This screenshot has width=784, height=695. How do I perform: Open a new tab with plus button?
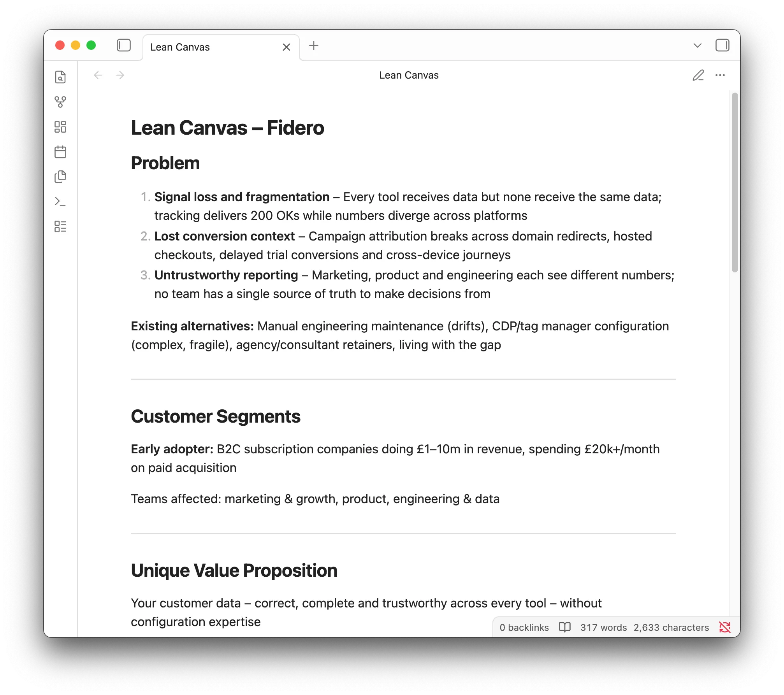(x=313, y=46)
